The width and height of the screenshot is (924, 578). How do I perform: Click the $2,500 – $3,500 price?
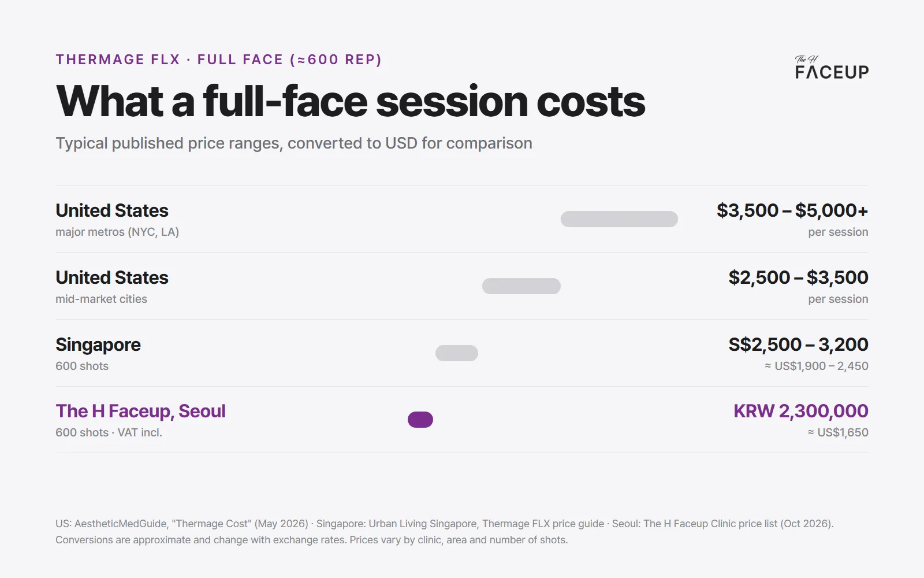point(799,277)
